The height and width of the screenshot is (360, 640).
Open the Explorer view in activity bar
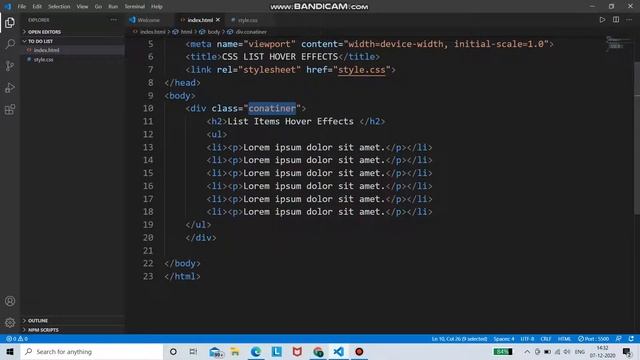(10, 22)
